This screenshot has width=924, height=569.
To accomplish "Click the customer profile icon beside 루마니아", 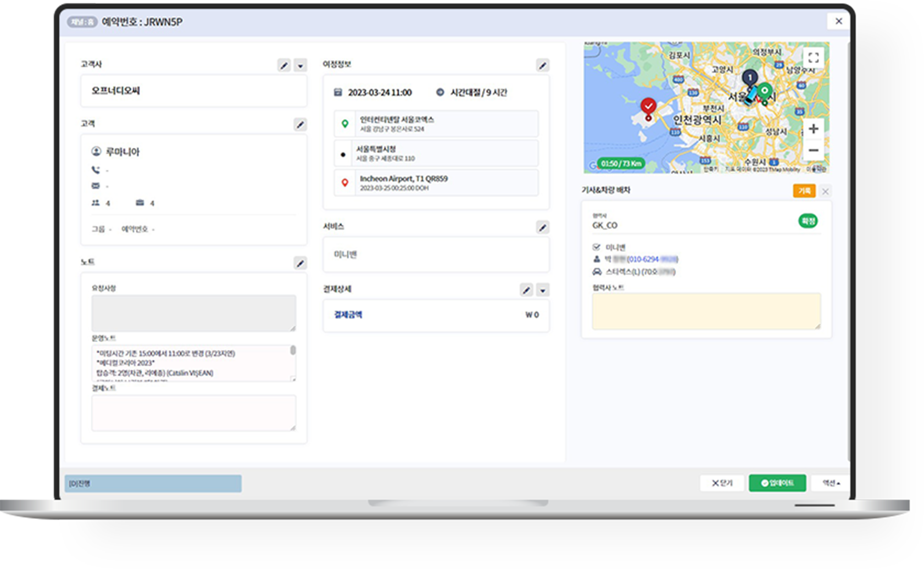I will 96,151.
